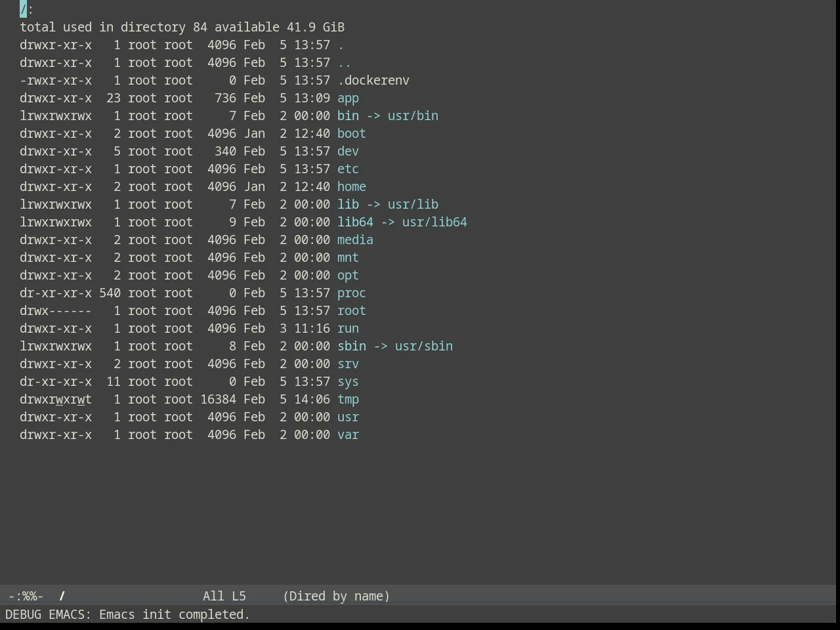Open the var directory
Screen dimensions: 840x630
coord(348,435)
